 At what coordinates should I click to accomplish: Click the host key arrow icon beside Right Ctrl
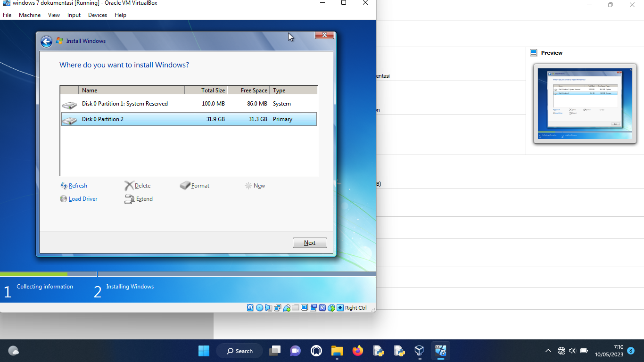[340, 308]
